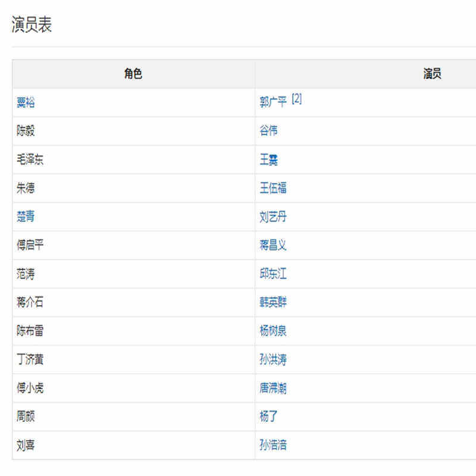Select role cell 蒋介石
Screen dimensions: 476x476
[133, 302]
